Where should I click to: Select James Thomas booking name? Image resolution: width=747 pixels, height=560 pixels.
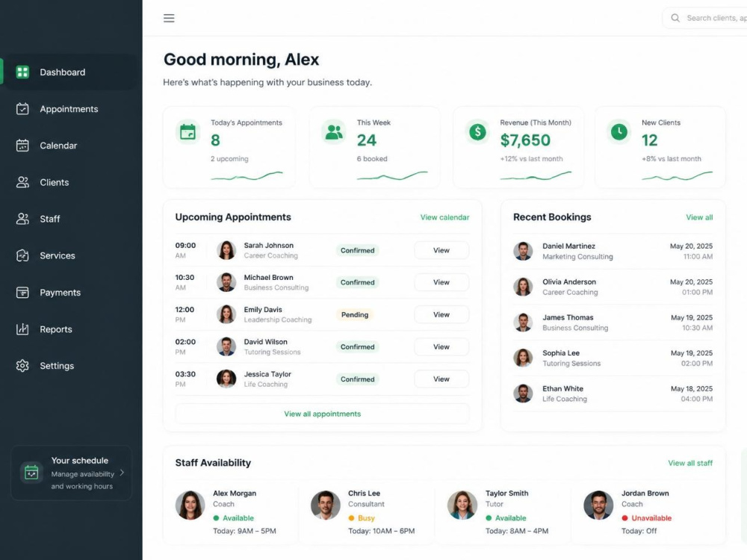568,317
